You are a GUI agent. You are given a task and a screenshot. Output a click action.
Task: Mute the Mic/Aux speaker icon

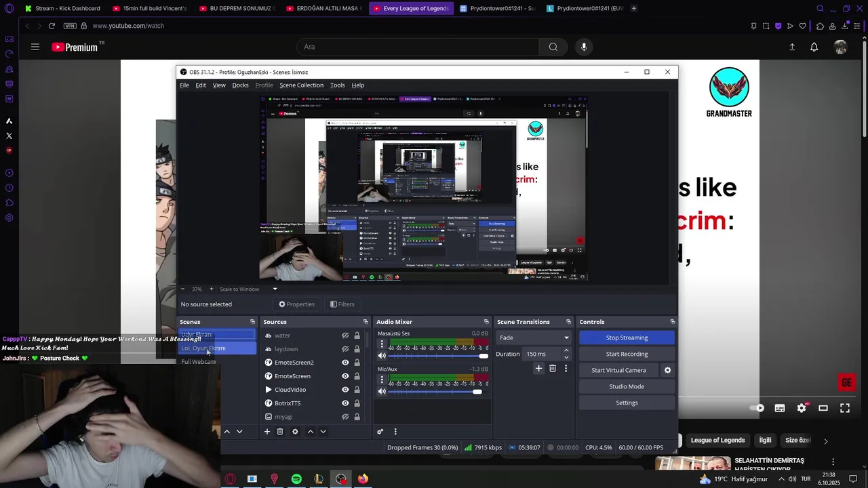(382, 391)
